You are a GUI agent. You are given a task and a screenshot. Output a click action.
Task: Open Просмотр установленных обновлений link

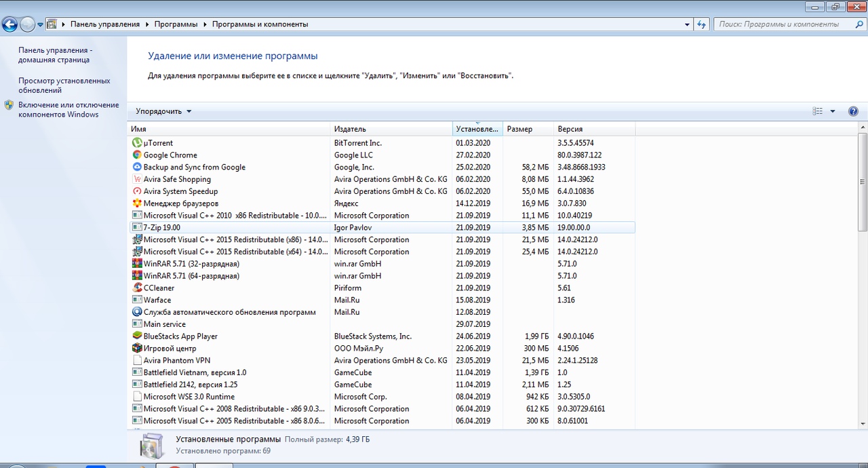[64, 85]
